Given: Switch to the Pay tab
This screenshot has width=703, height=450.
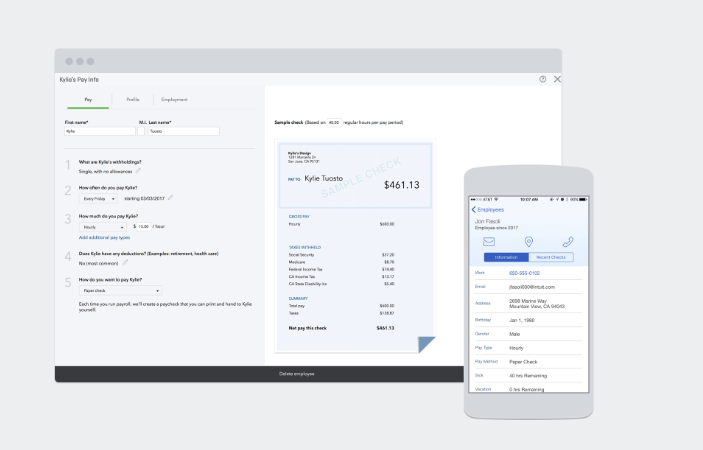Looking at the screenshot, I should [88, 100].
